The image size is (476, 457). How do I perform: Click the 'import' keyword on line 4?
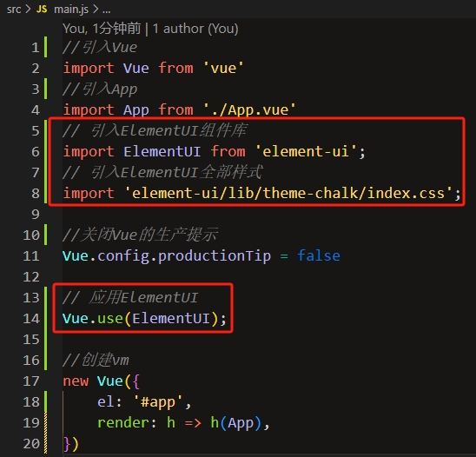[89, 109]
